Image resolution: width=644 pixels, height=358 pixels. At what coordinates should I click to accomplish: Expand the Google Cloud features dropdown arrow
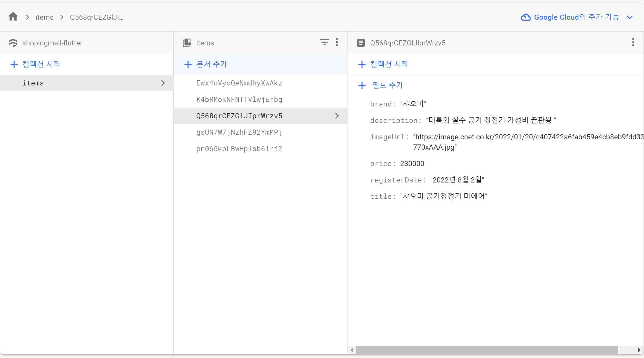coord(630,17)
